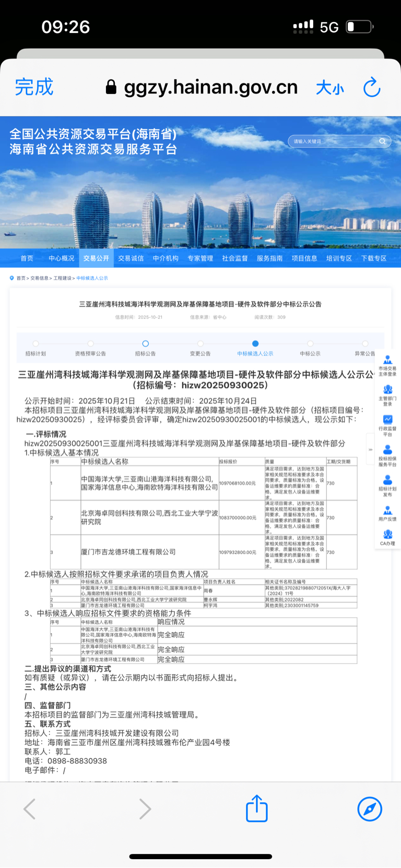Click the location pin breadcrumb icon
Screen dimensions: 401x868
[x=11, y=278]
